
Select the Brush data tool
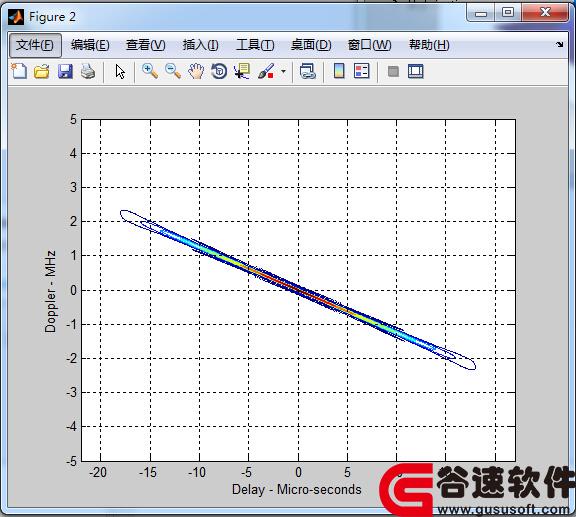point(266,71)
